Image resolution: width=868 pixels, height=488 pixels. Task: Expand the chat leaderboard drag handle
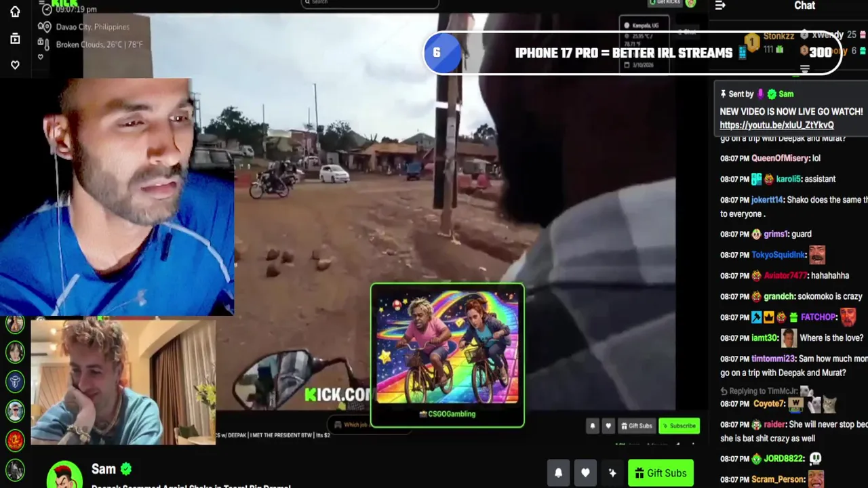click(805, 69)
